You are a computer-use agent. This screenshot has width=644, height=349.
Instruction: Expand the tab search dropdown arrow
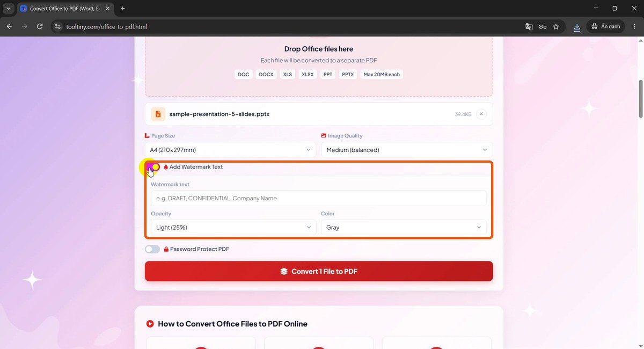(x=8, y=9)
